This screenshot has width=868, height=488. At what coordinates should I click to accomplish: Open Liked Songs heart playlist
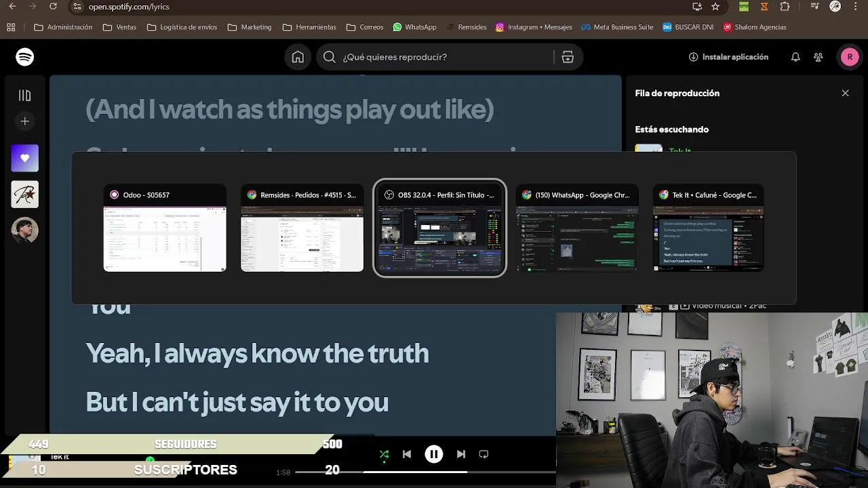coord(25,158)
